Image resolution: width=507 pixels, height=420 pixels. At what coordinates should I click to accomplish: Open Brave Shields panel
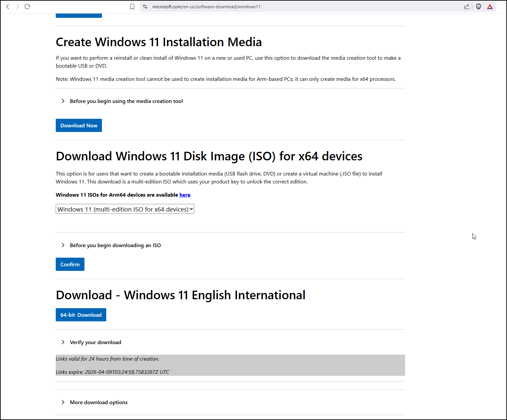point(479,7)
